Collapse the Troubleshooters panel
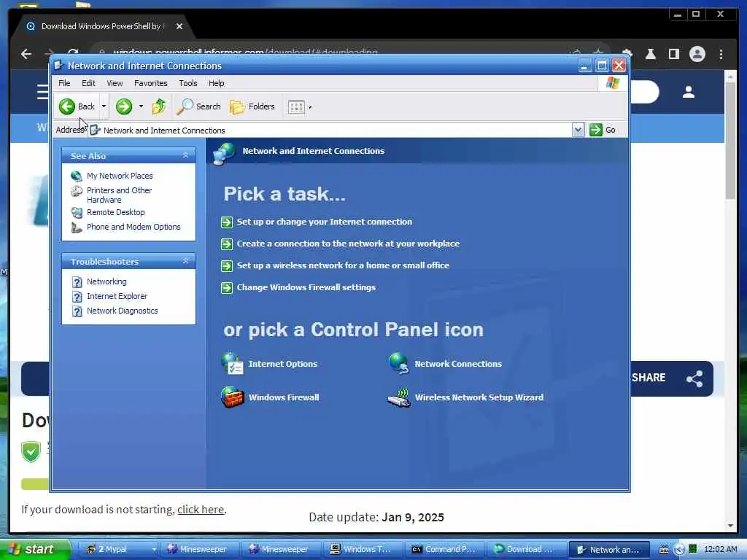747x560 pixels. 185,261
